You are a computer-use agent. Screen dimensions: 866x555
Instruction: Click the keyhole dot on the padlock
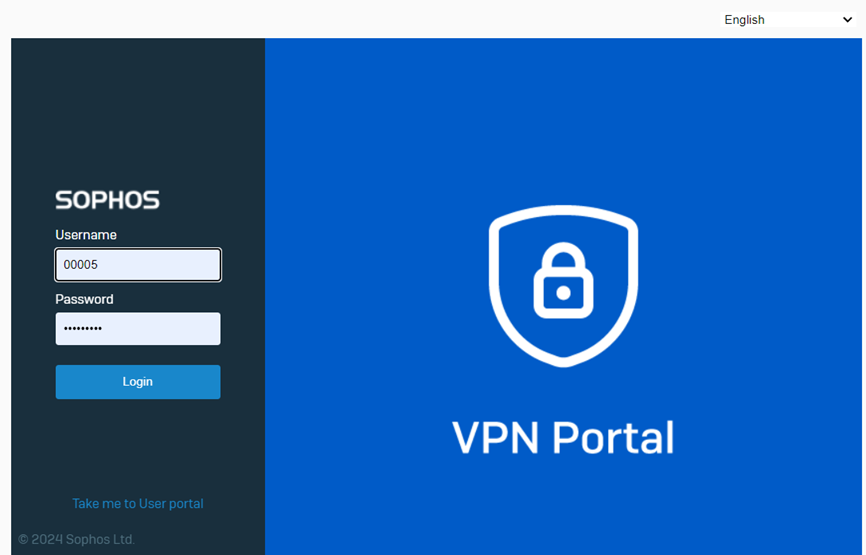coord(563,293)
